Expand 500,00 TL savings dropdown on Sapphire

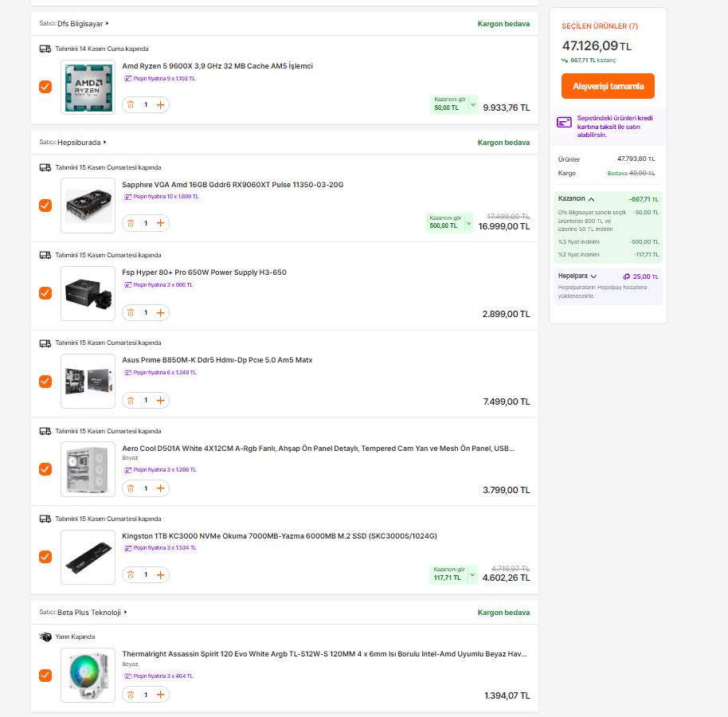[x=469, y=223]
